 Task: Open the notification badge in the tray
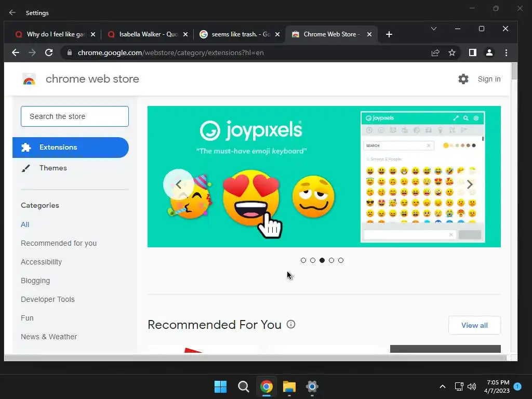(518, 387)
